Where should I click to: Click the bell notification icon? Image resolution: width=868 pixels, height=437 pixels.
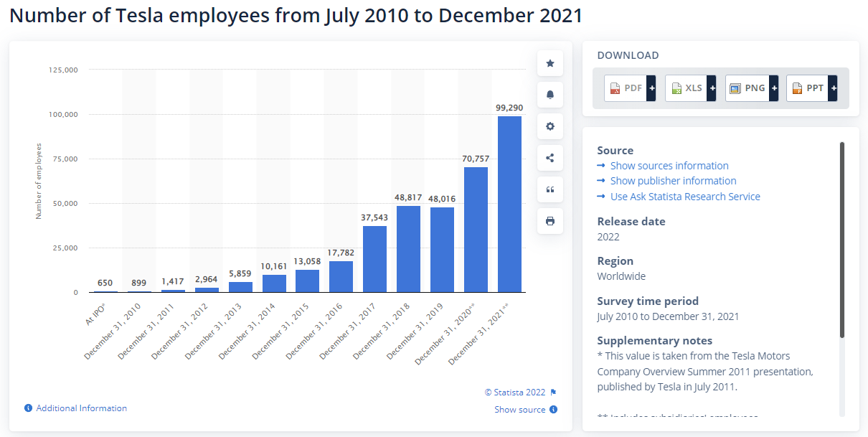point(550,95)
